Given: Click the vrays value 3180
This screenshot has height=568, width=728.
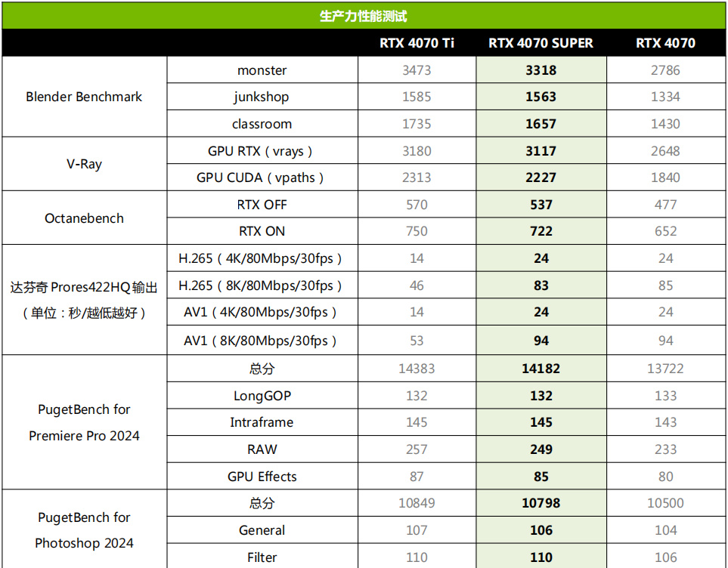Looking at the screenshot, I should [x=417, y=151].
